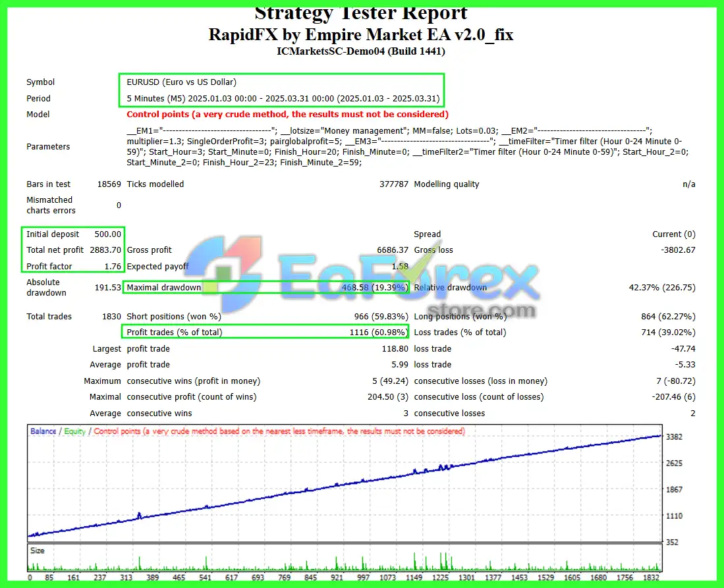Click the '352' balance axis label
The image size is (724, 588).
point(672,542)
